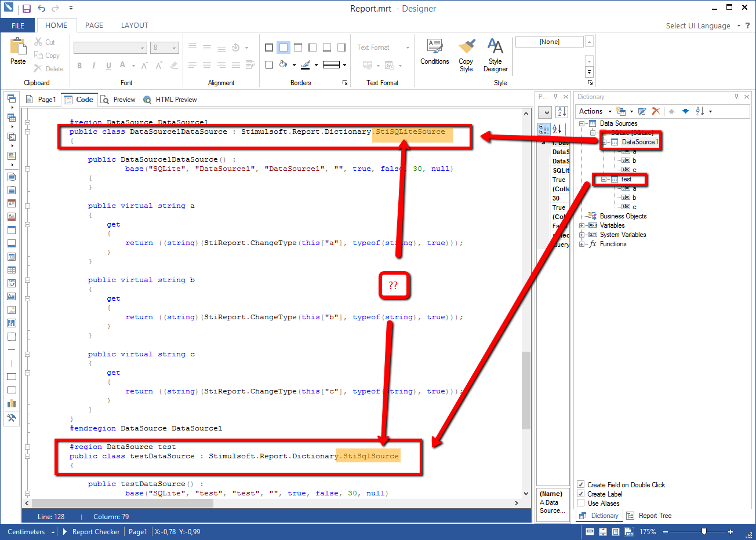Expand the Functions tree node

coord(582,244)
